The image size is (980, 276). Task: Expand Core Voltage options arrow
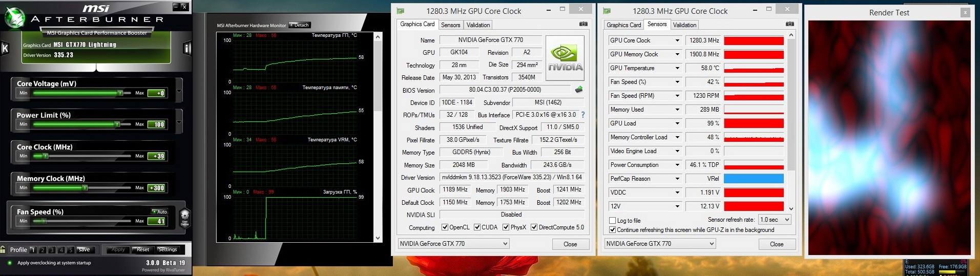pyautogui.click(x=179, y=91)
